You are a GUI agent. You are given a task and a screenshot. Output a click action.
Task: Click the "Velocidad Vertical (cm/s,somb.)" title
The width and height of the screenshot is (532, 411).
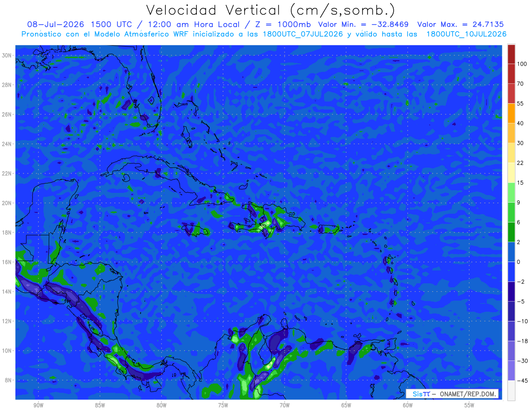[x=270, y=10]
